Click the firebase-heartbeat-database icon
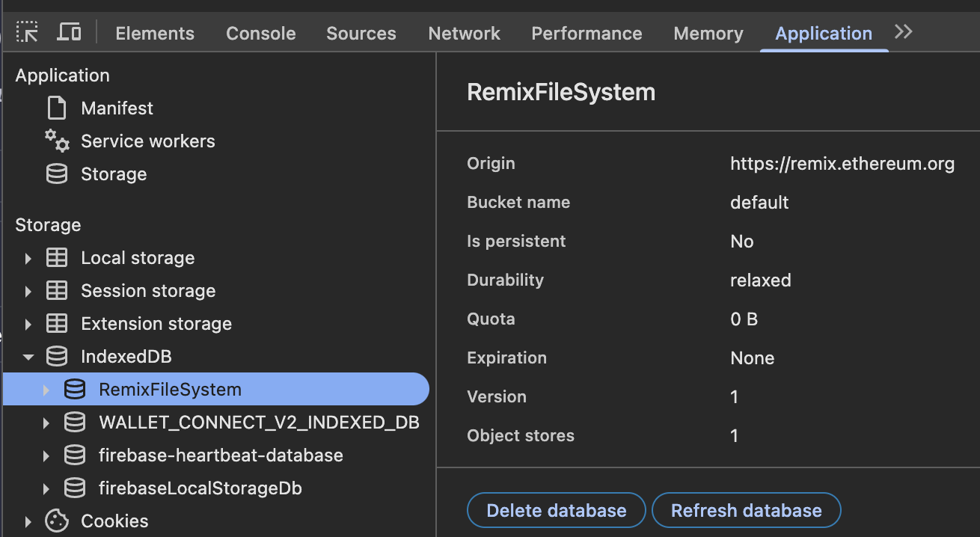 click(75, 455)
